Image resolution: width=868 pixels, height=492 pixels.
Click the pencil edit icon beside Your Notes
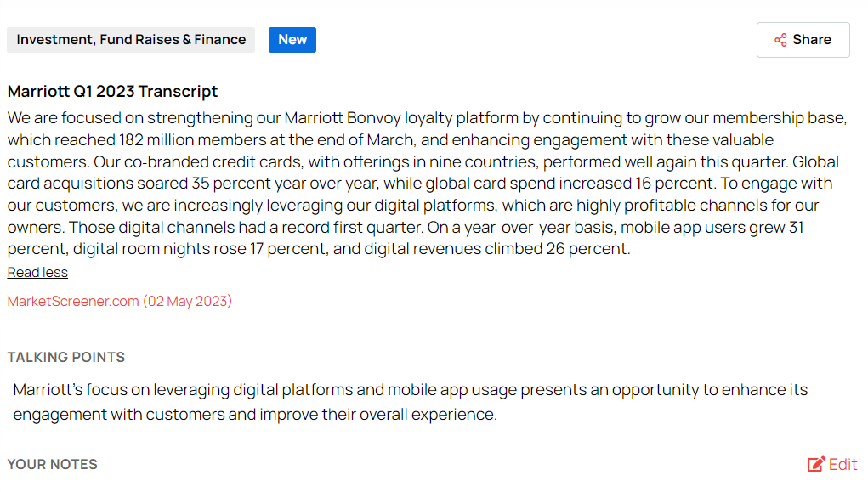pyautogui.click(x=816, y=464)
